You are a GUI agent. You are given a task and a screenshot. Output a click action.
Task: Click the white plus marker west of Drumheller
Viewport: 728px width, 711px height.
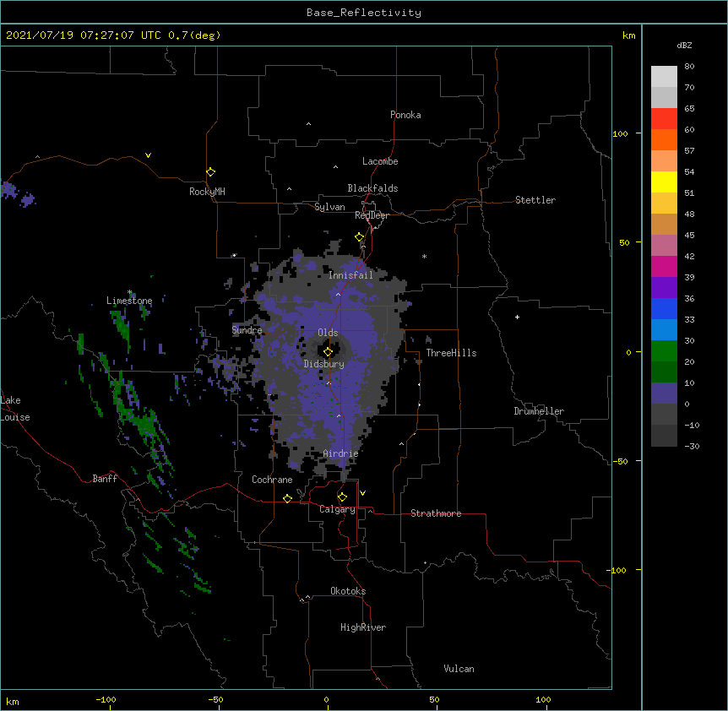(517, 317)
